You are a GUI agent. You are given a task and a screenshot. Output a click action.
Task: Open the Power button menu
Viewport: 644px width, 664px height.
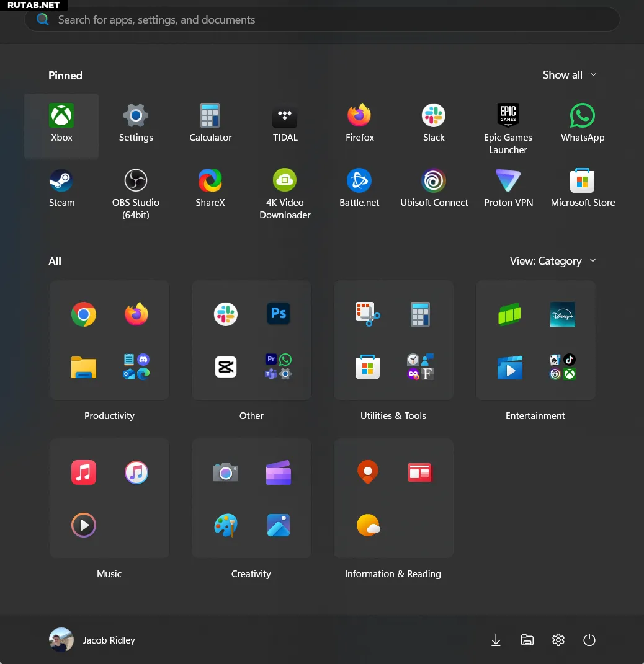click(x=589, y=640)
